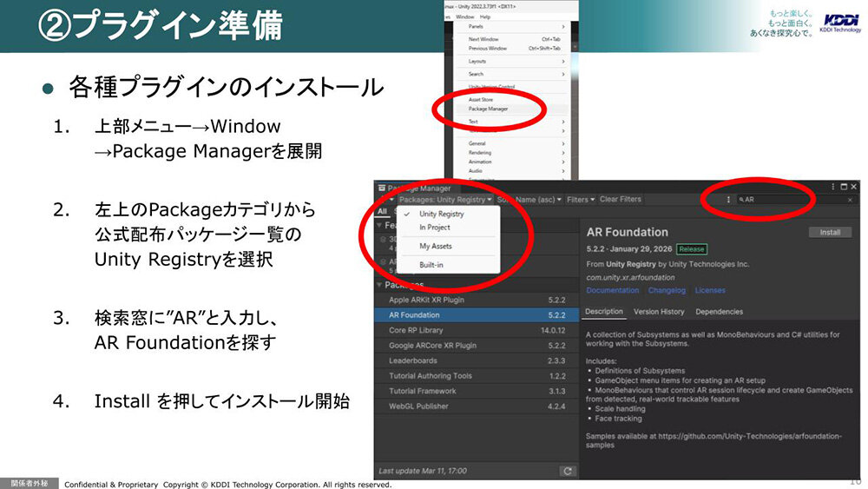Open the Documentation link
This screenshot has height=489, width=868.
tap(612, 290)
